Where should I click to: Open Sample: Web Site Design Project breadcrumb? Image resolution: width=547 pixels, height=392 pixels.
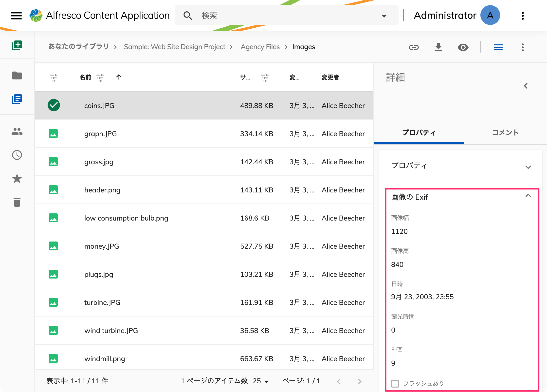174,47
